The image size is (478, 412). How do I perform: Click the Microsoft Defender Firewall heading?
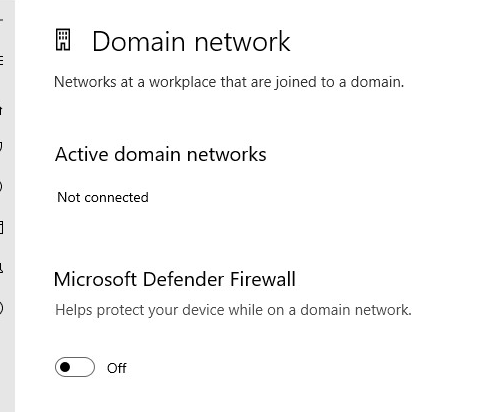coord(175,279)
